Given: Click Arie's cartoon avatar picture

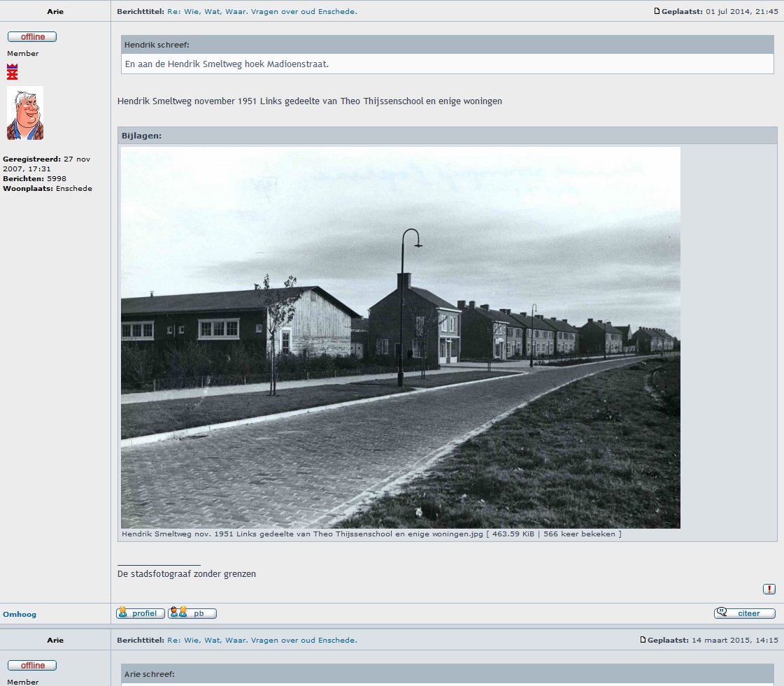Looking at the screenshot, I should pyautogui.click(x=25, y=113).
